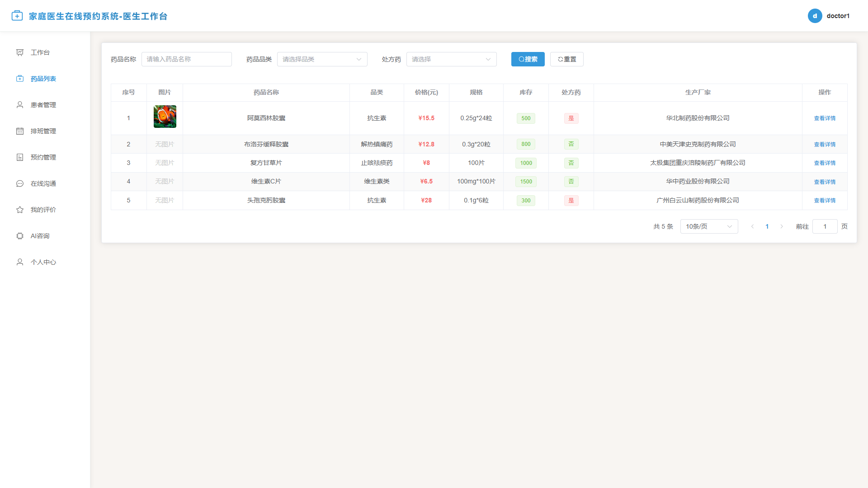The width and height of the screenshot is (868, 488).
Task: Open AI咨询 chip icon
Action: (20, 236)
